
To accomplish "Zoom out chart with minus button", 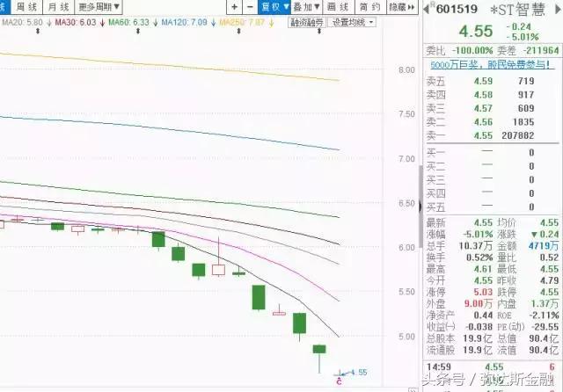I will pos(250,7).
